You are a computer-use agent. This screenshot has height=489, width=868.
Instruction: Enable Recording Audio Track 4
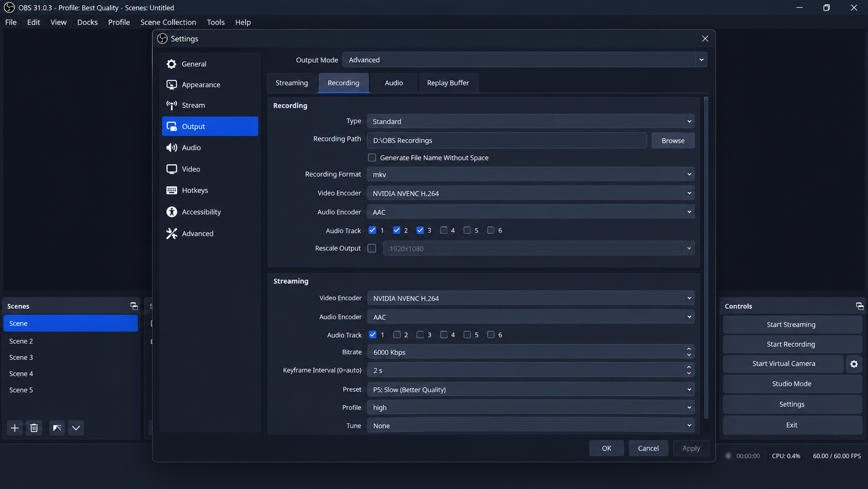pyautogui.click(x=443, y=230)
